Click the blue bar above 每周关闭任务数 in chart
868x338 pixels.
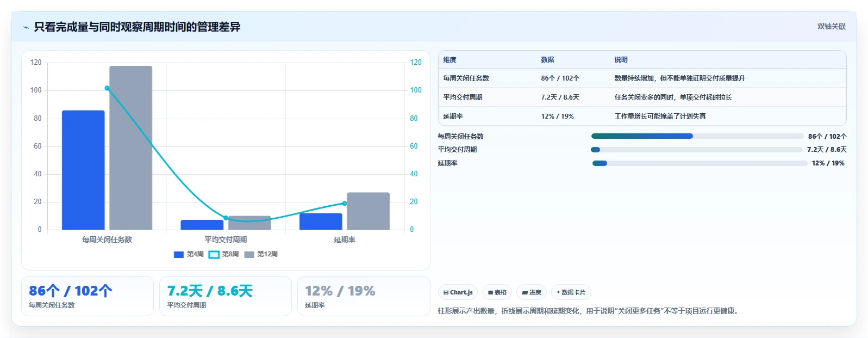(83, 170)
